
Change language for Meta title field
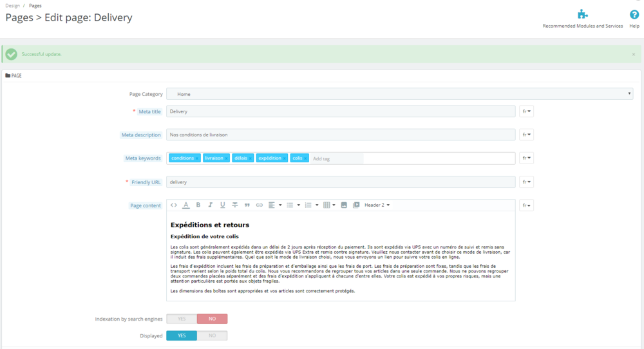pyautogui.click(x=526, y=111)
